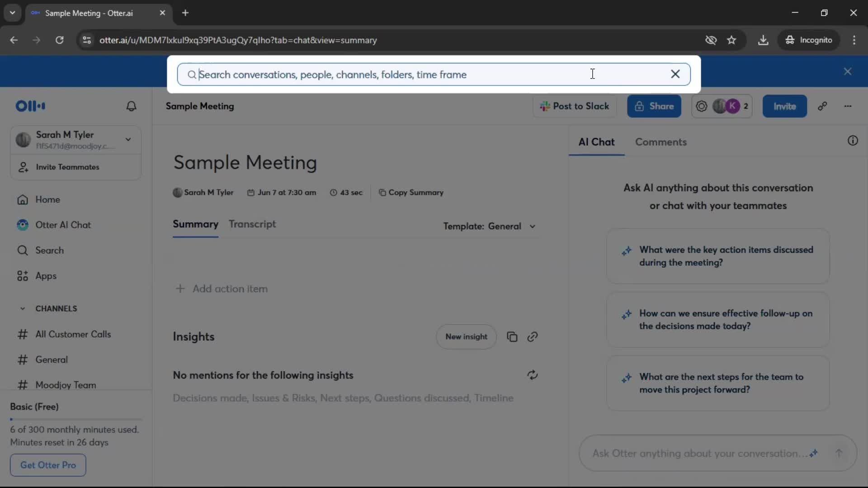The width and height of the screenshot is (868, 488).
Task: Click the send arrow in Otter chat box
Action: pyautogui.click(x=839, y=453)
